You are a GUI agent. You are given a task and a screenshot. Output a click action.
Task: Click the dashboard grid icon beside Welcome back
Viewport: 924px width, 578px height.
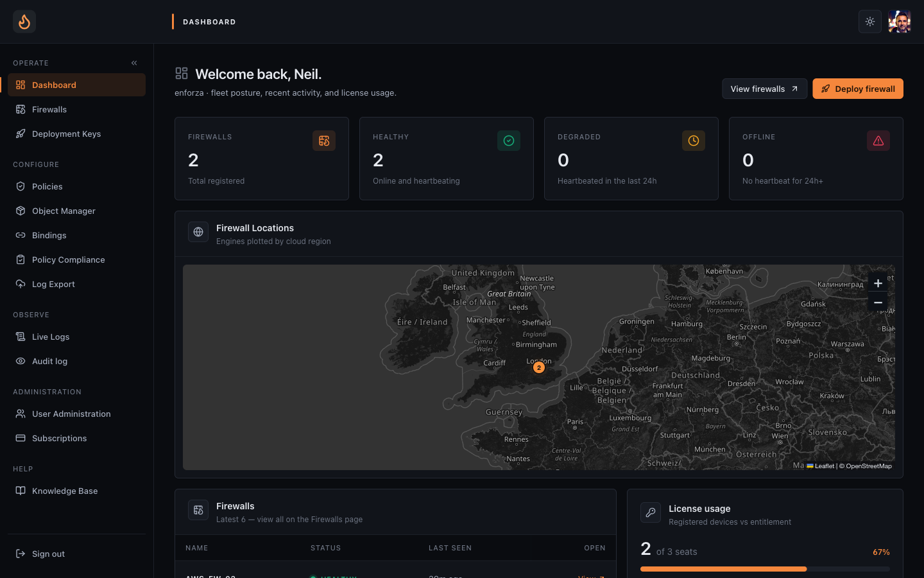point(182,73)
